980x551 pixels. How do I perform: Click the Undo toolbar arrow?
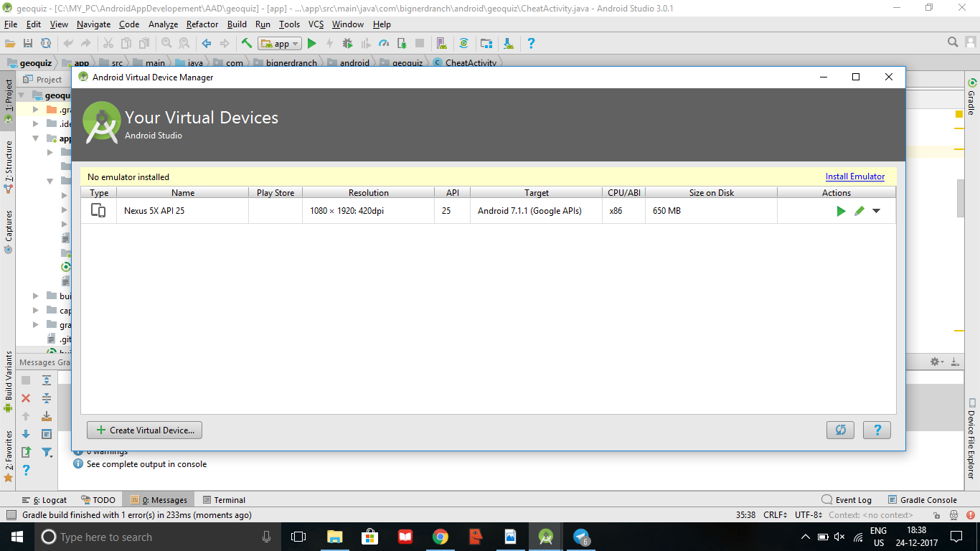pyautogui.click(x=68, y=44)
